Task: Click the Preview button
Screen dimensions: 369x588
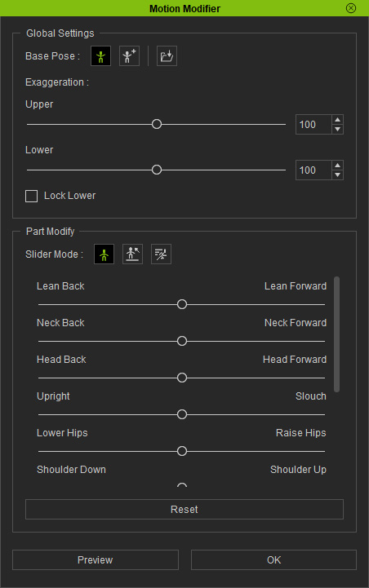Action: click(x=96, y=560)
